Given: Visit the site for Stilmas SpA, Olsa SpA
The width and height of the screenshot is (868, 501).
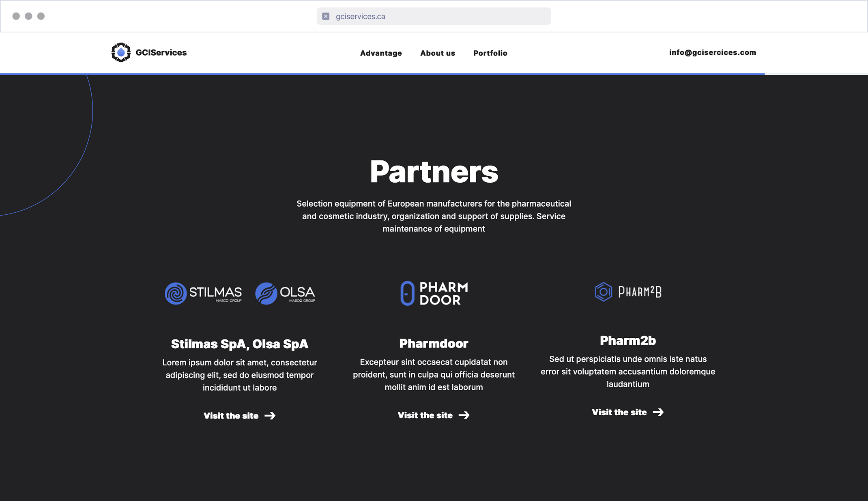Looking at the screenshot, I should [x=239, y=416].
